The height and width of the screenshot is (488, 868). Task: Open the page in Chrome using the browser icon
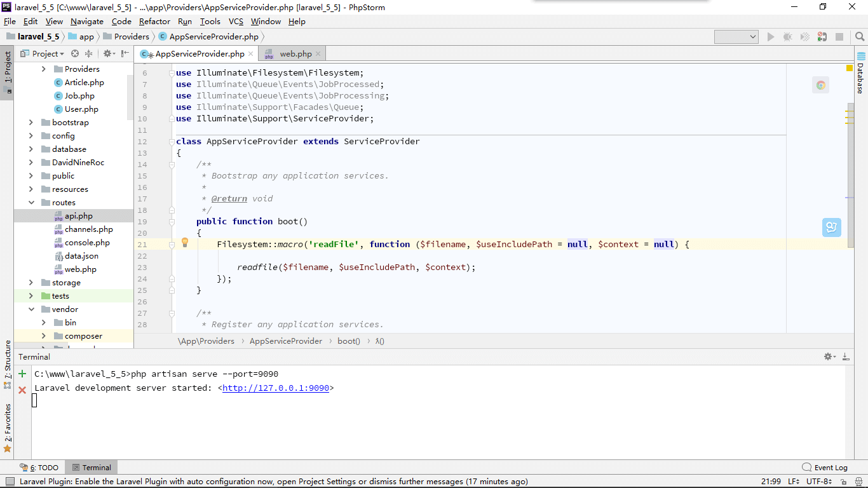click(820, 85)
